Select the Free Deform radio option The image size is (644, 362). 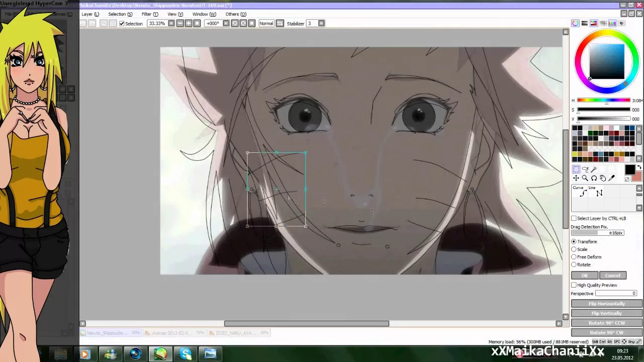574,257
